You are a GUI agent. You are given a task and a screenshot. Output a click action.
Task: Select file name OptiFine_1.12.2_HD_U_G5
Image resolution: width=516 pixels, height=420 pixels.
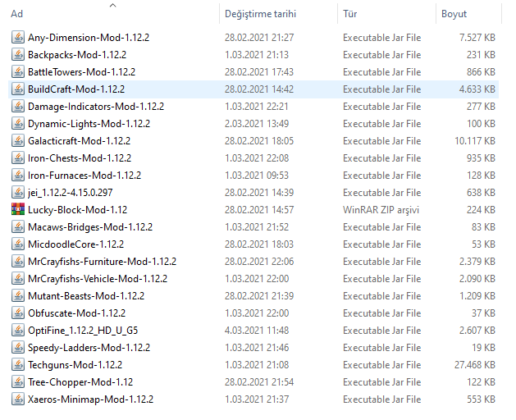(x=83, y=331)
